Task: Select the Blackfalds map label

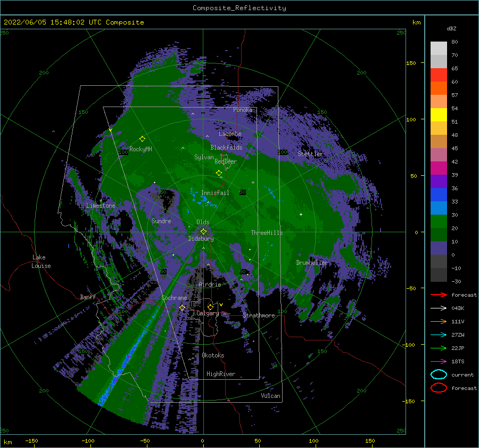Action: pos(226,148)
